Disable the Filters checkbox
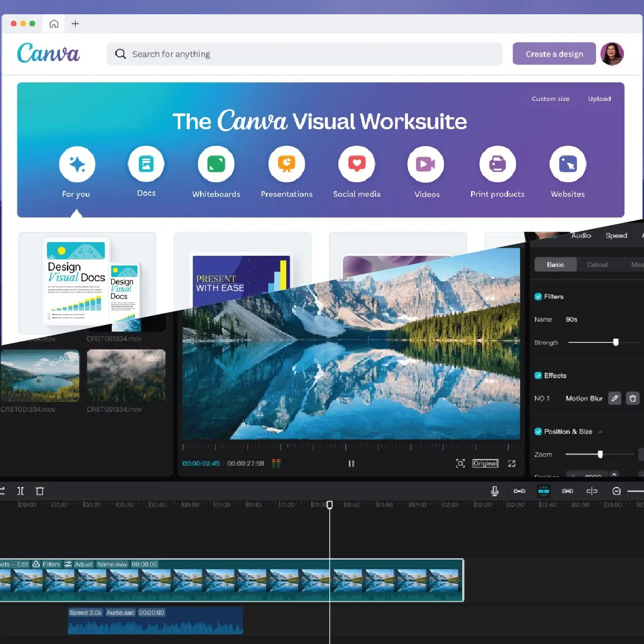Screen dimensions: 644x644 [537, 297]
